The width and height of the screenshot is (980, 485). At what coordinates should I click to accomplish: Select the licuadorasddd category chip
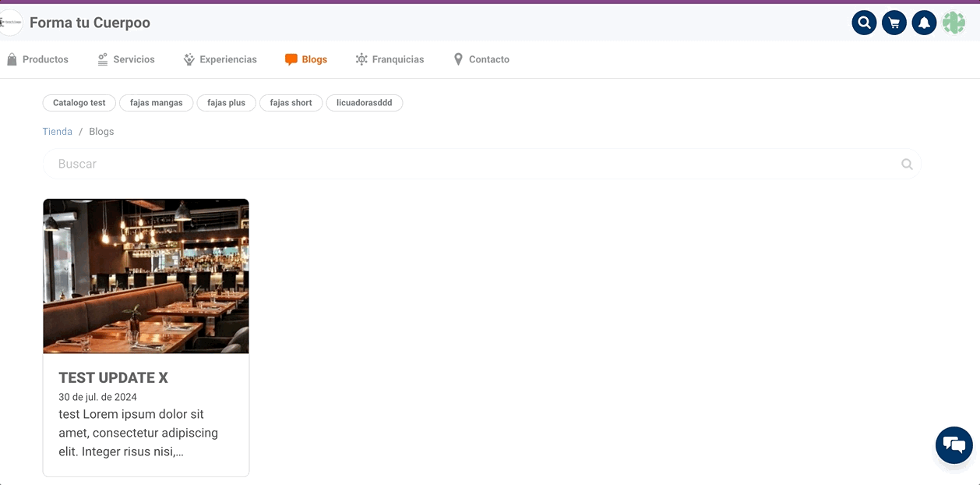pos(364,102)
